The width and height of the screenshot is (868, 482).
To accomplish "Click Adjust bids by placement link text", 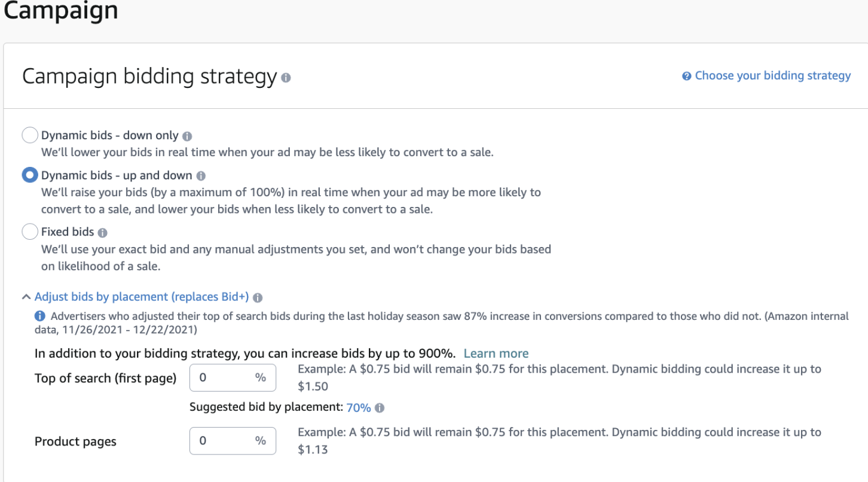I will click(142, 297).
